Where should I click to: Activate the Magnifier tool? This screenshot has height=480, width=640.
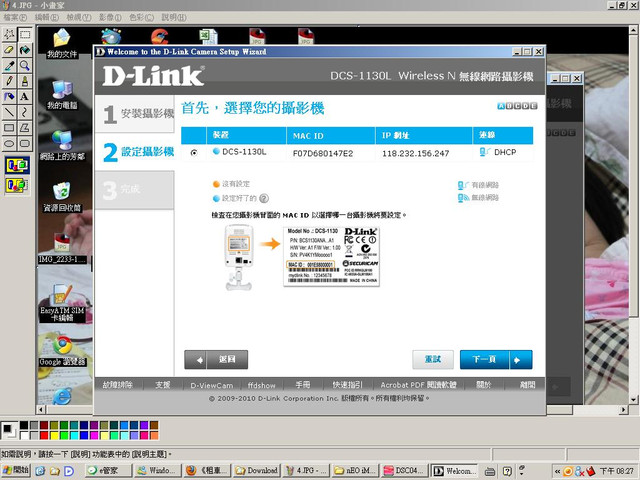click(x=24, y=65)
